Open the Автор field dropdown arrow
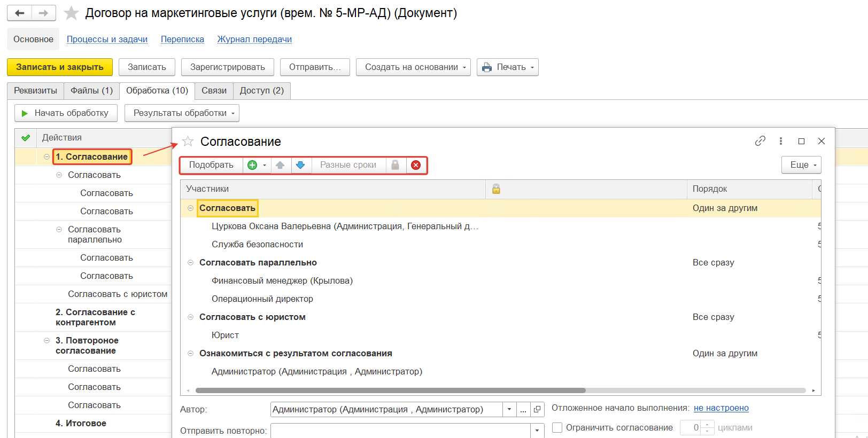Viewport: 868px width, 438px height. click(x=509, y=410)
